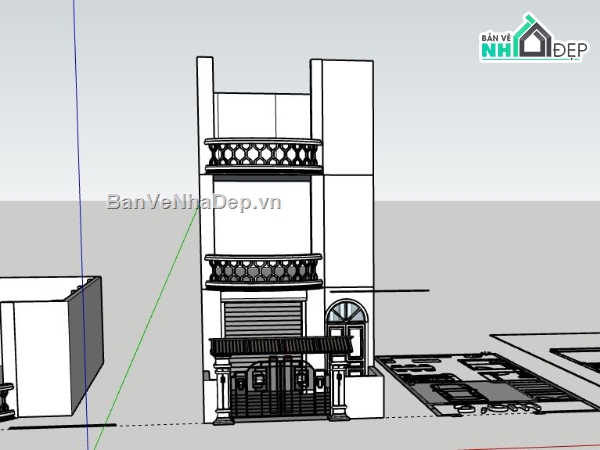Select the upper balcony honeycomb railing

click(264, 155)
